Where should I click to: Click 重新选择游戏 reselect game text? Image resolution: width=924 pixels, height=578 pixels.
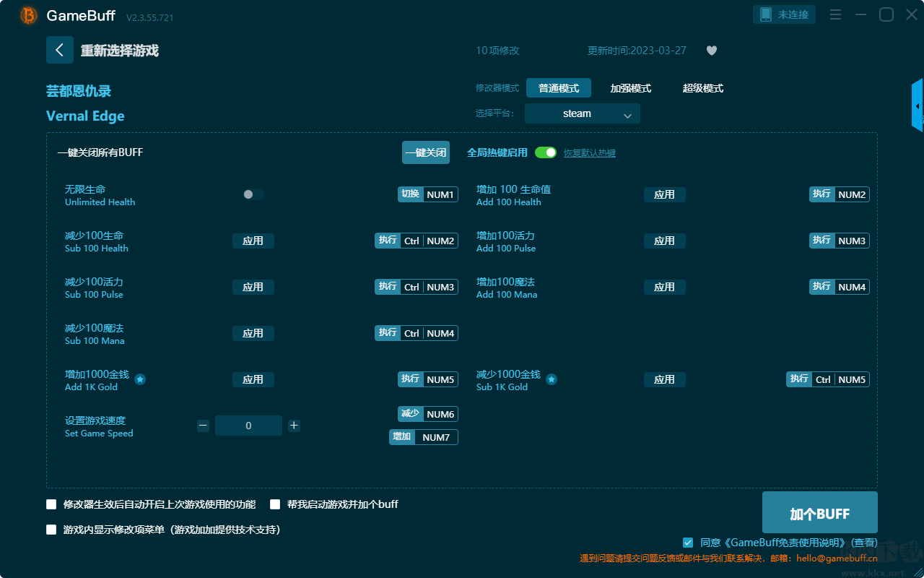120,51
